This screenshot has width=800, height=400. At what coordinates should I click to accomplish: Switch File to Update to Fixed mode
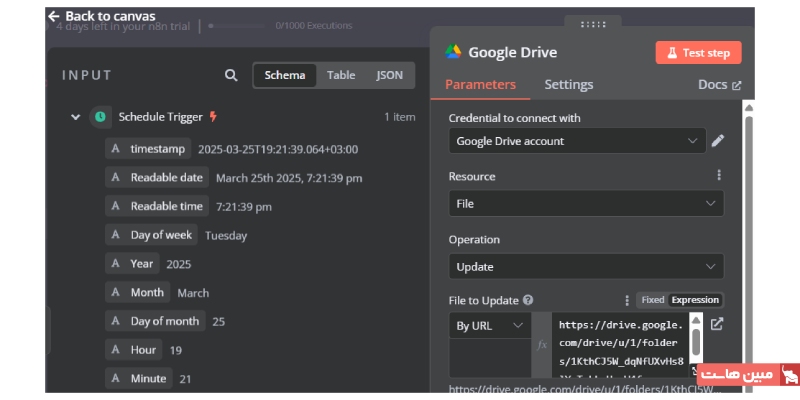coord(652,300)
